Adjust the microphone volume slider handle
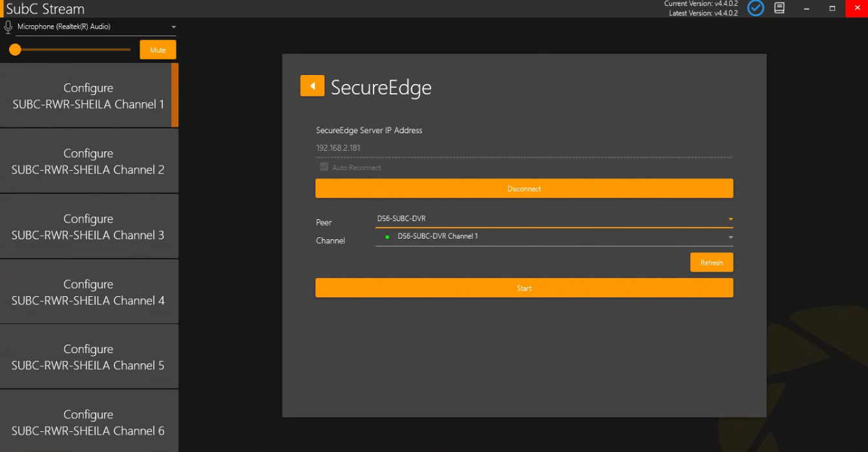Screen dimensions: 868x452 click(x=15, y=50)
